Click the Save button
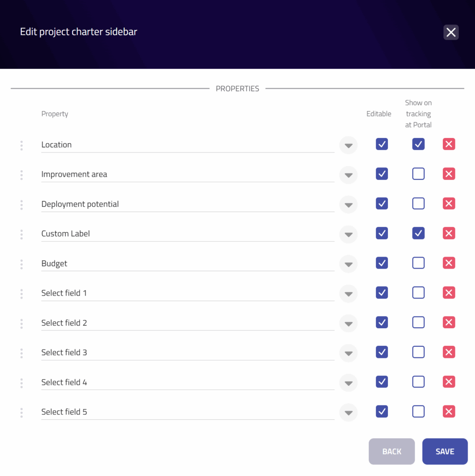The height and width of the screenshot is (476, 475). coord(445,451)
